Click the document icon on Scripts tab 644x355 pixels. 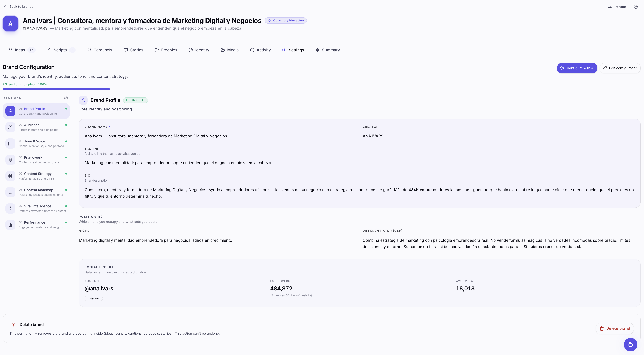(49, 50)
